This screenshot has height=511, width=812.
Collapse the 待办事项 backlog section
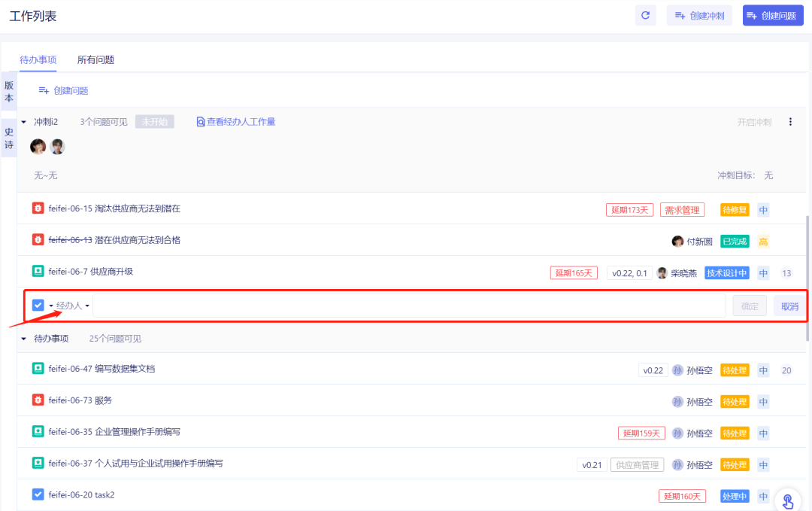(23, 339)
